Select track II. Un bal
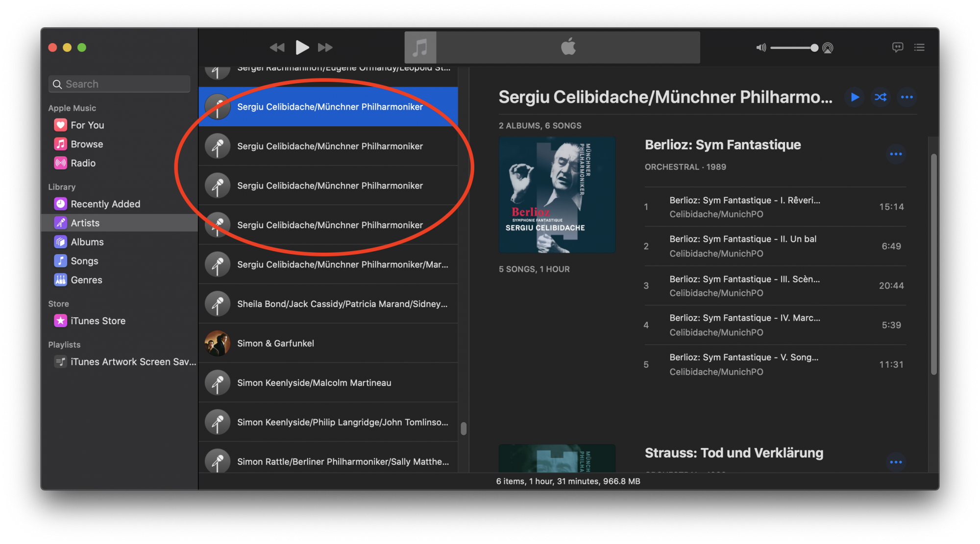Viewport: 980px width, 544px height. (x=775, y=246)
